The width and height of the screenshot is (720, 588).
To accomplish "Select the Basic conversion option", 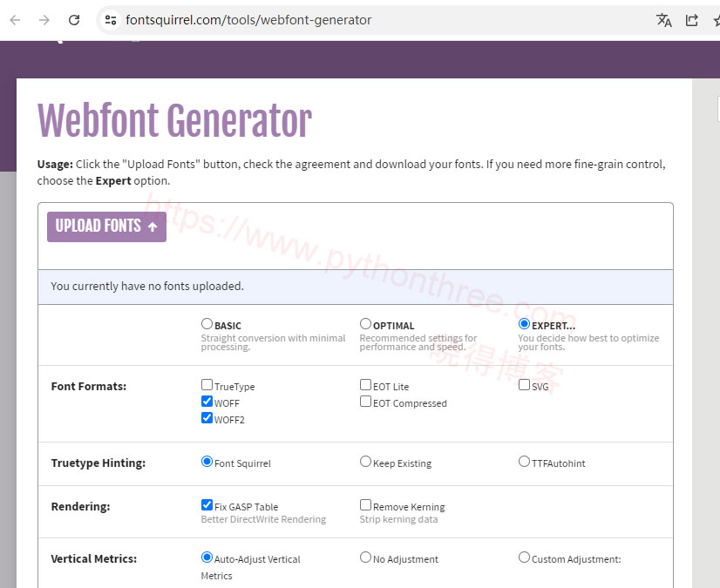I will (207, 324).
